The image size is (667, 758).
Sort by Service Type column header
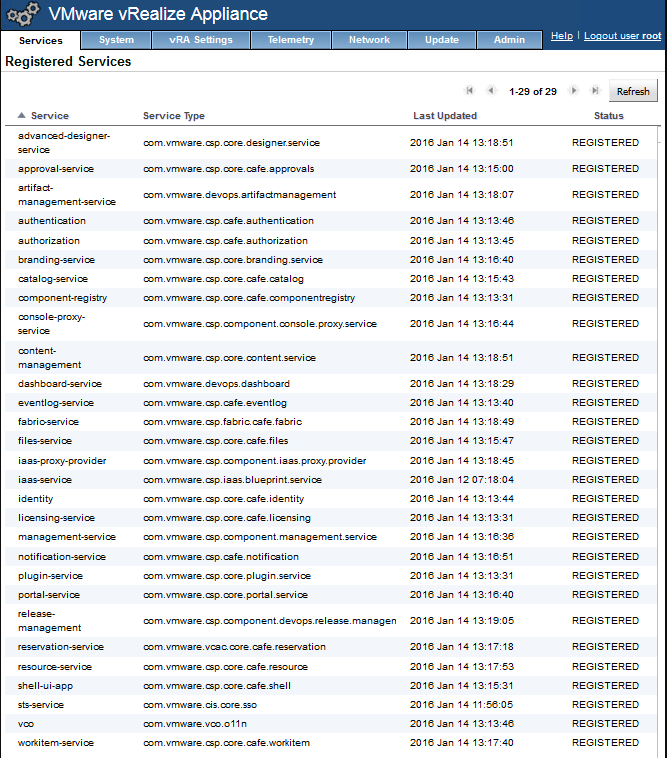tap(174, 116)
